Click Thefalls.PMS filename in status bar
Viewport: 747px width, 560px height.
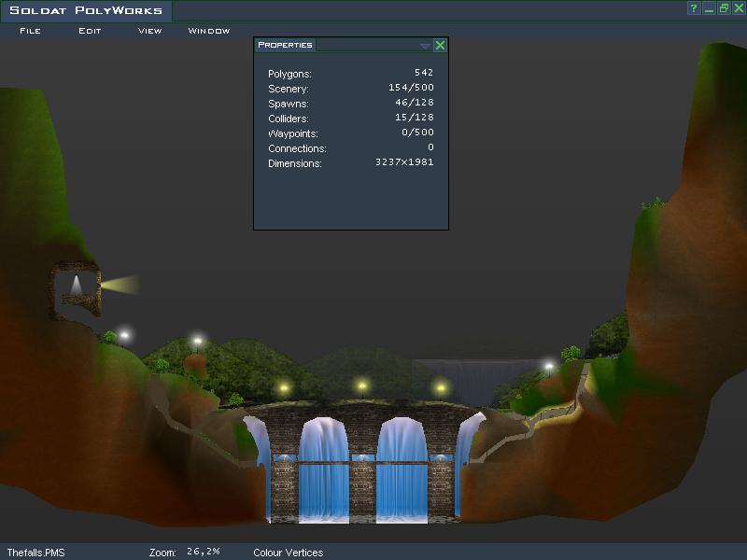pyautogui.click(x=35, y=553)
